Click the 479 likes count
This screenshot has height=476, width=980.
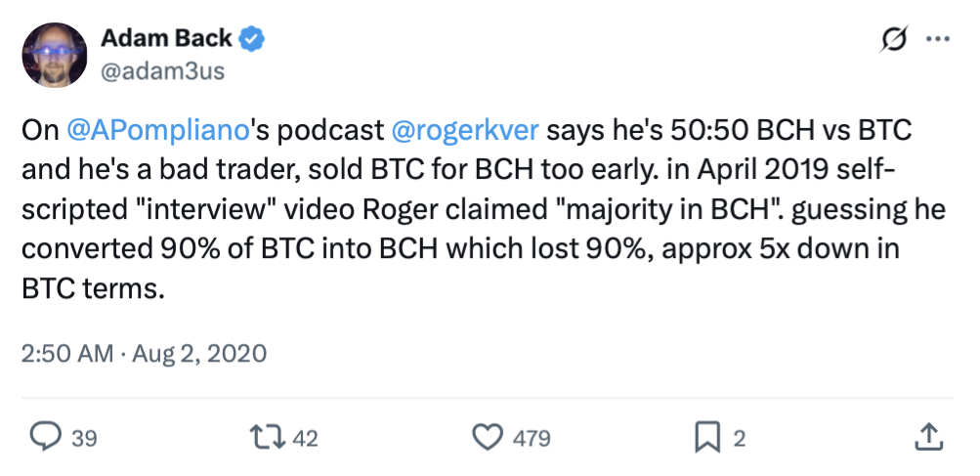point(532,438)
